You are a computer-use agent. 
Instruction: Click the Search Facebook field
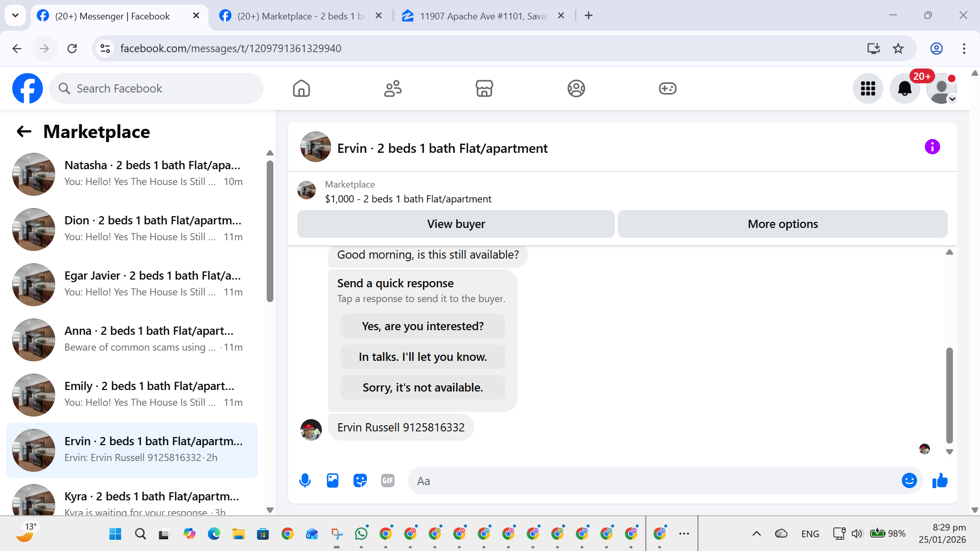click(x=156, y=88)
